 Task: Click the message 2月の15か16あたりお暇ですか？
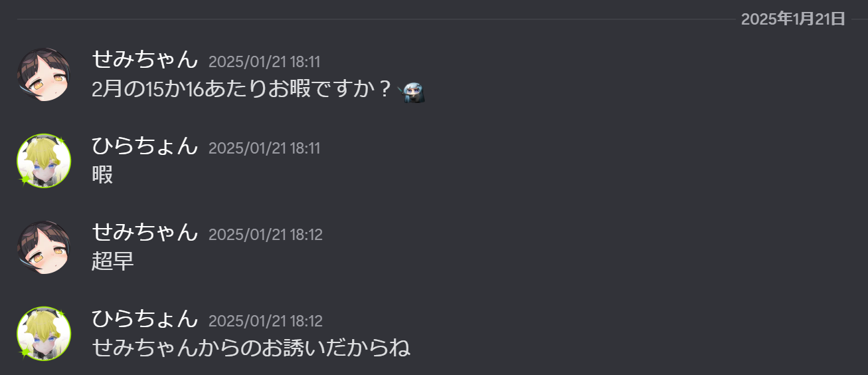click(243, 90)
